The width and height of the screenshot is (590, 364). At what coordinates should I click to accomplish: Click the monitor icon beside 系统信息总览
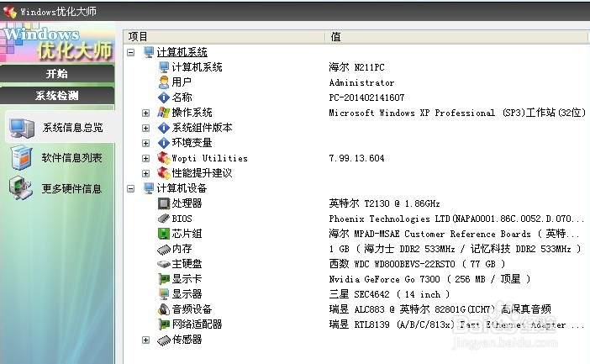[22, 128]
